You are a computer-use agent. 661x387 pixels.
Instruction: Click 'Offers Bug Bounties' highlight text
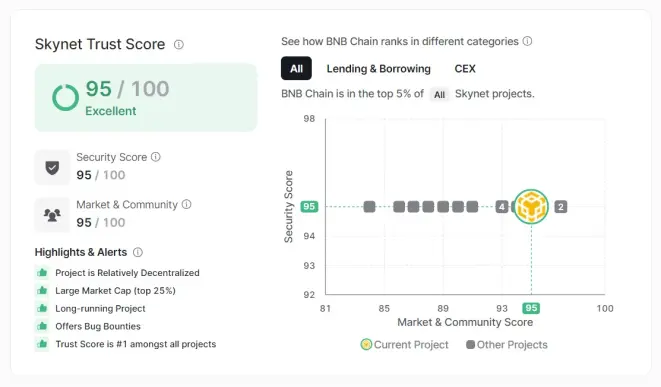coord(98,326)
